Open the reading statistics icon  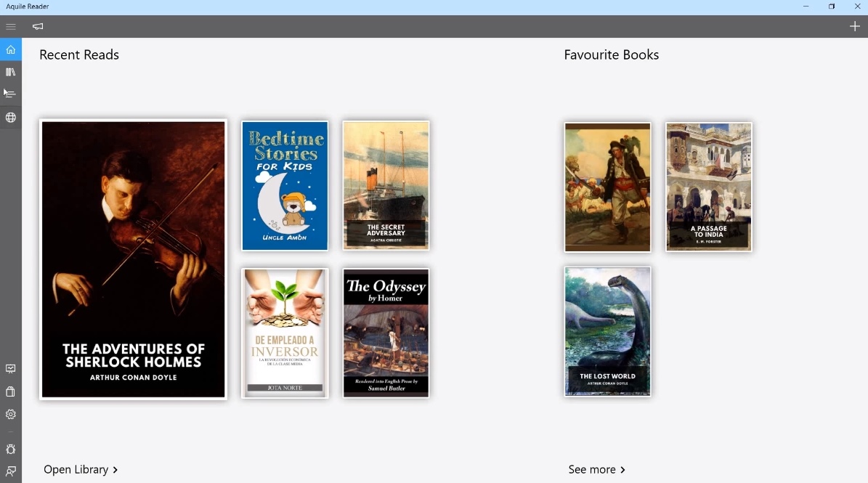coord(10,93)
